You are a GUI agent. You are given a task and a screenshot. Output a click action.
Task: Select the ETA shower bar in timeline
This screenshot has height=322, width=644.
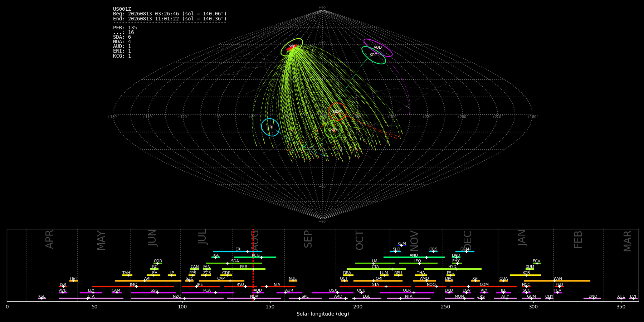91,298
